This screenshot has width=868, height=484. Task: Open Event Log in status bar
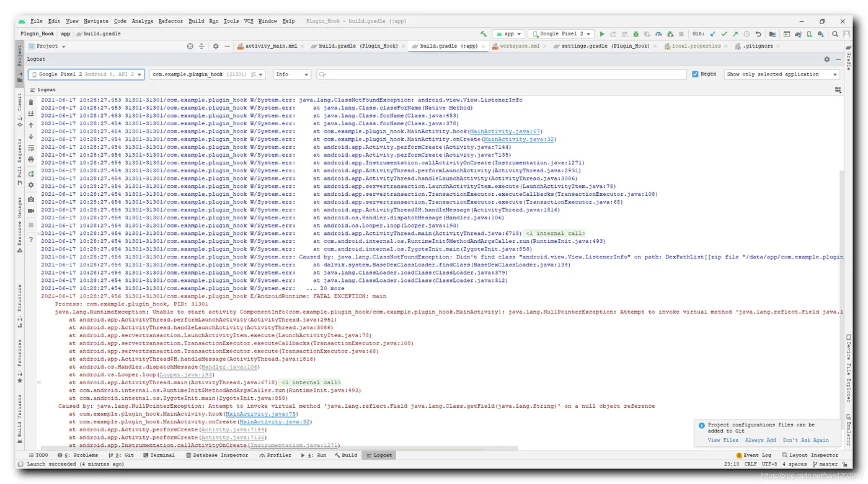click(753, 455)
